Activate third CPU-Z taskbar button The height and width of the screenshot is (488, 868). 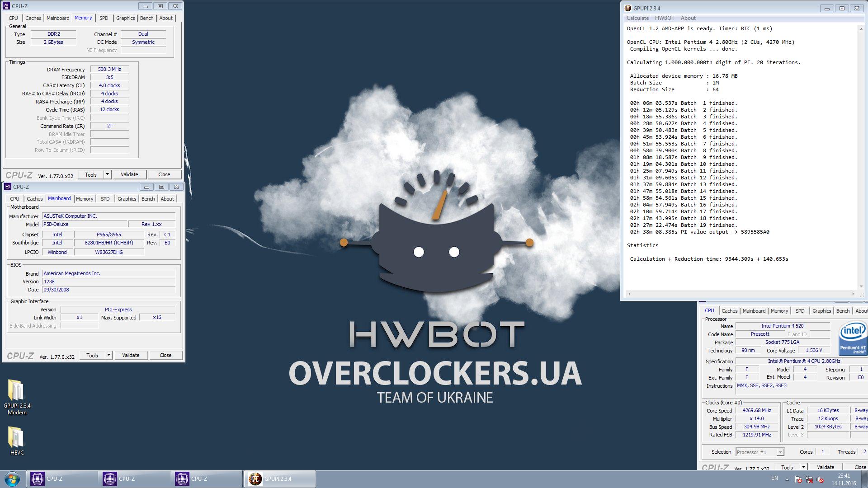(207, 479)
